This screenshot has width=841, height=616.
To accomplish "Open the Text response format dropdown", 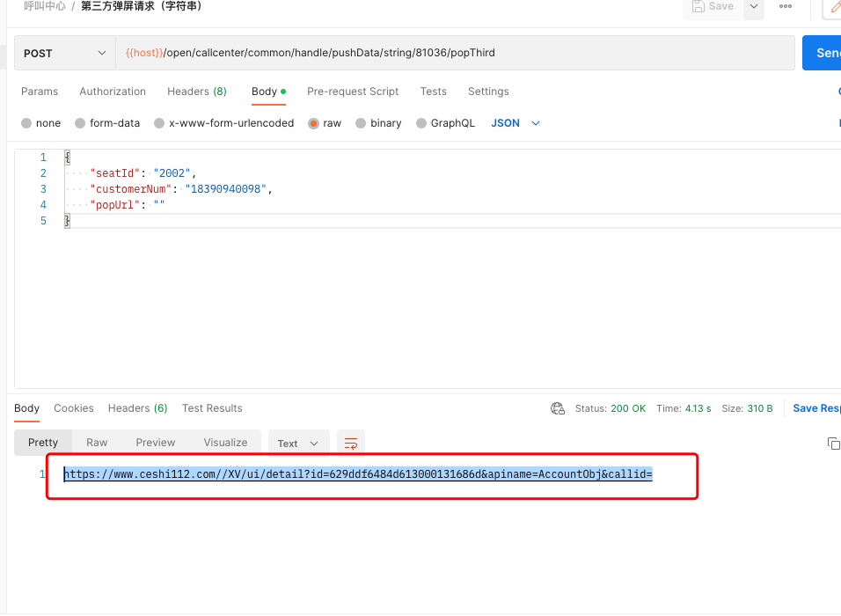I will point(298,444).
